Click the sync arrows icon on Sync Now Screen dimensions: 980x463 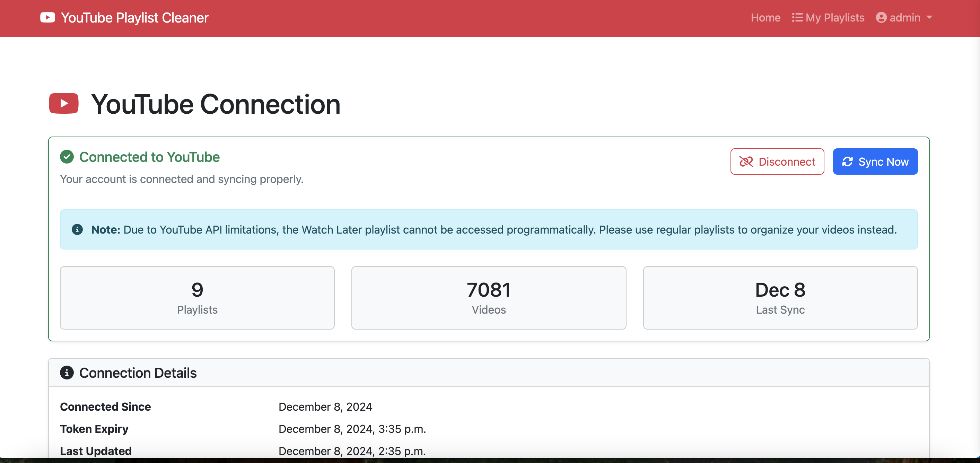click(x=847, y=162)
